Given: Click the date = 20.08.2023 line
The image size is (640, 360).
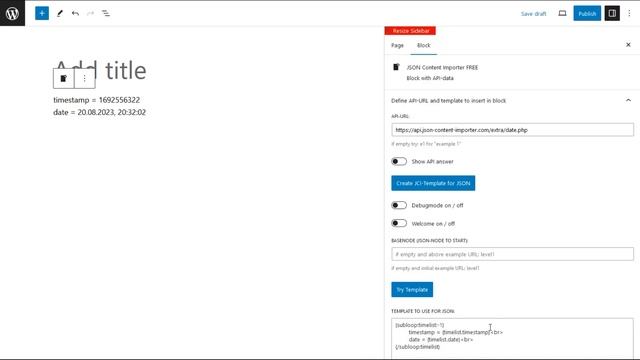Looking at the screenshot, I should 100,112.
